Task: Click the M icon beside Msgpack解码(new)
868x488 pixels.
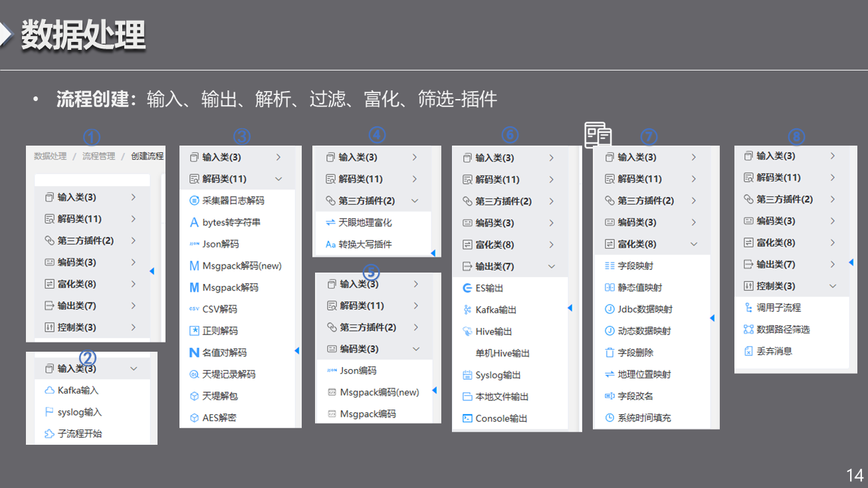Action: click(x=194, y=266)
